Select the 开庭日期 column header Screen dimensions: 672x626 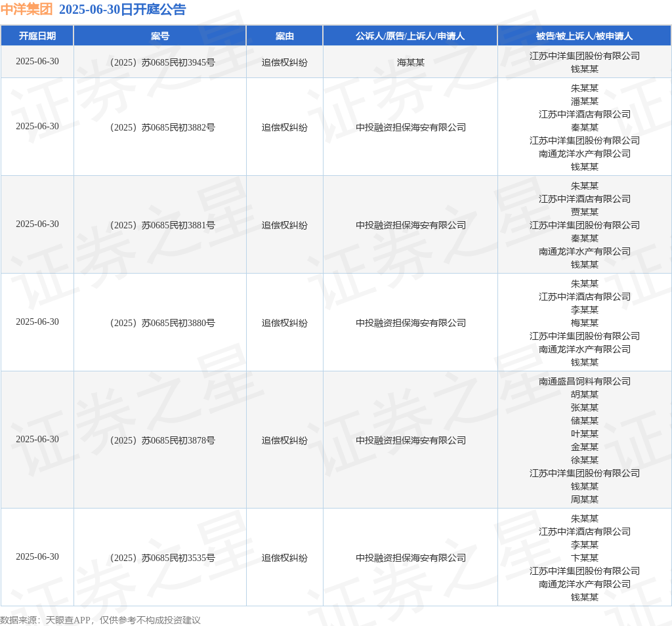[37, 36]
